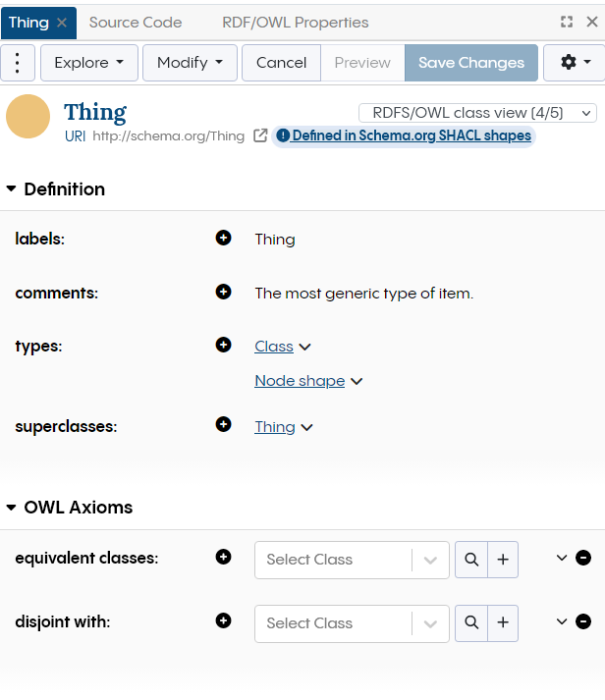Viewport: 605px width, 700px height.
Task: Collapse the Definition section
Action: point(12,189)
